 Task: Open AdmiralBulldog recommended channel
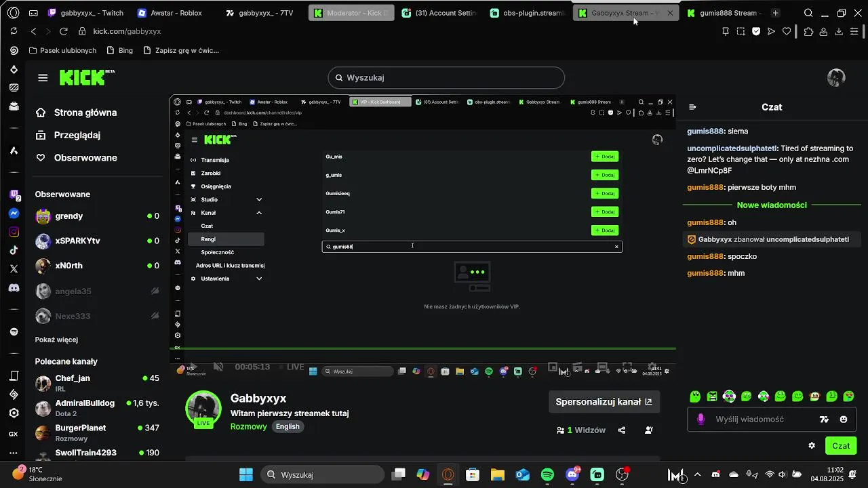(x=97, y=408)
